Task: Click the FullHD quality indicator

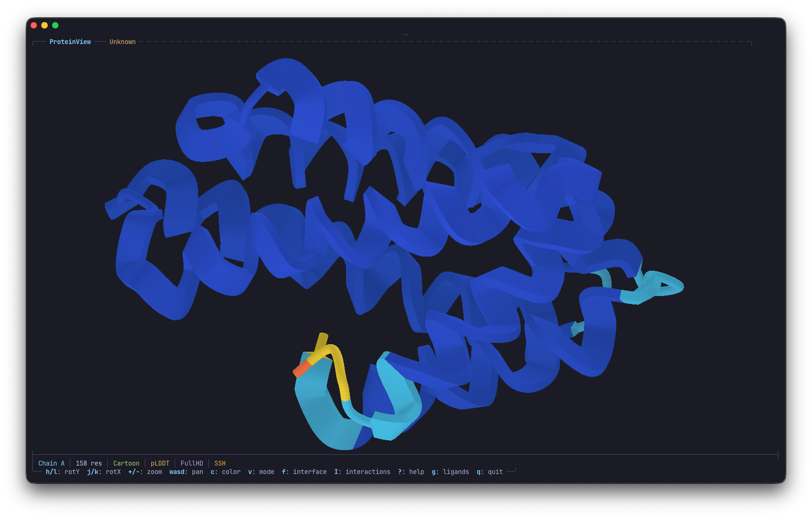Action: (192, 463)
